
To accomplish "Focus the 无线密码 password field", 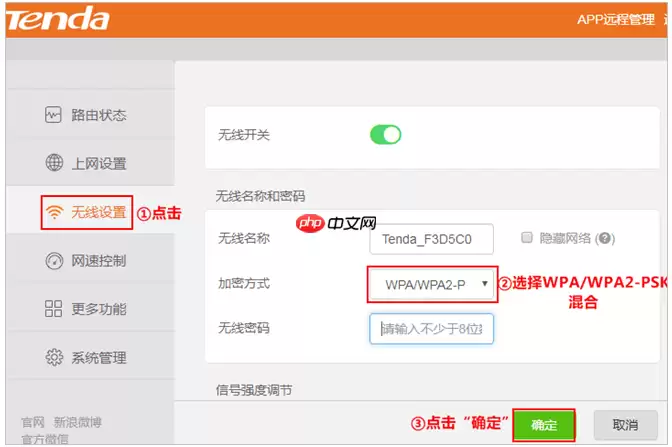I will pyautogui.click(x=431, y=329).
